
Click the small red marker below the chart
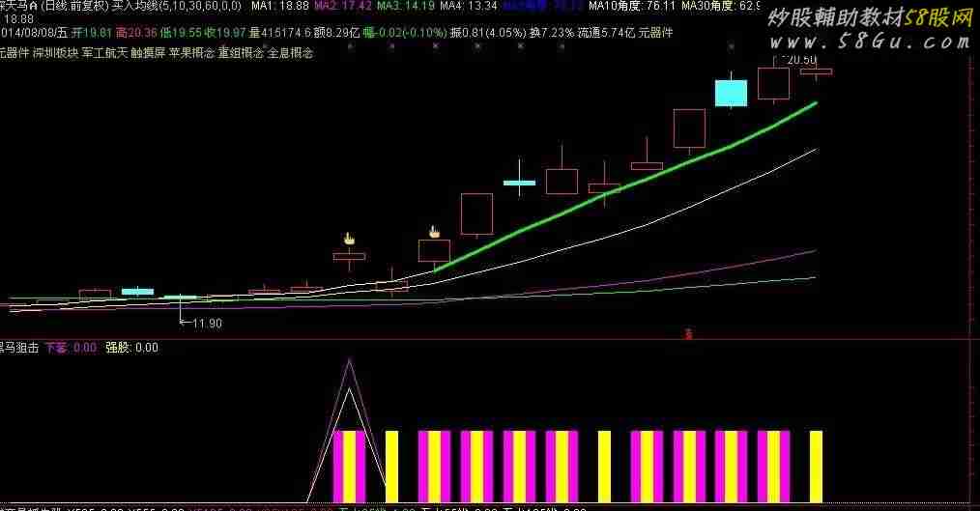(689, 334)
